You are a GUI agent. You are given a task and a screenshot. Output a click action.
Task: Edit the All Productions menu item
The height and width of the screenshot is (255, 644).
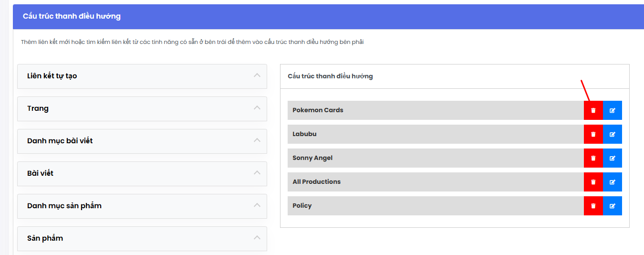[613, 182]
